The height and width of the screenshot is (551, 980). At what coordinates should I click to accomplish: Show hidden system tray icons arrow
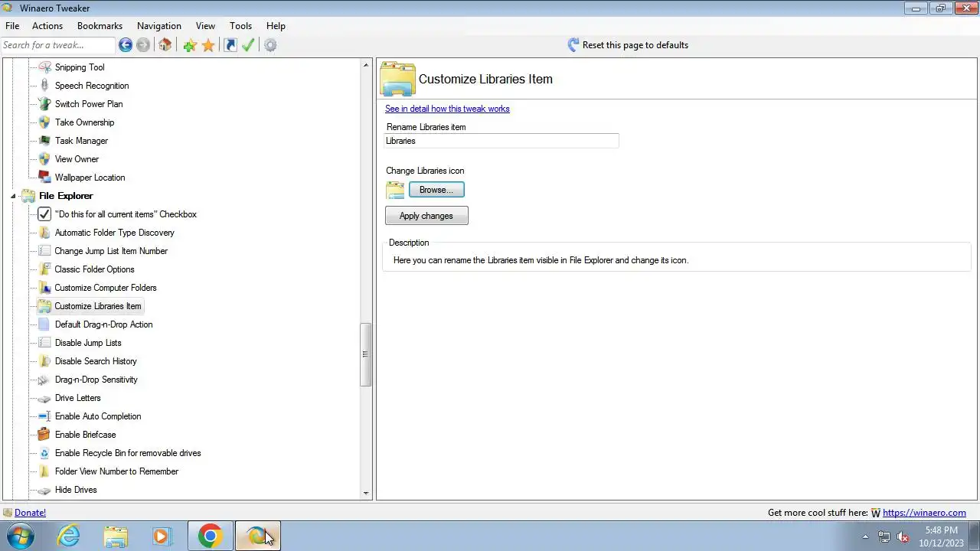tap(865, 536)
